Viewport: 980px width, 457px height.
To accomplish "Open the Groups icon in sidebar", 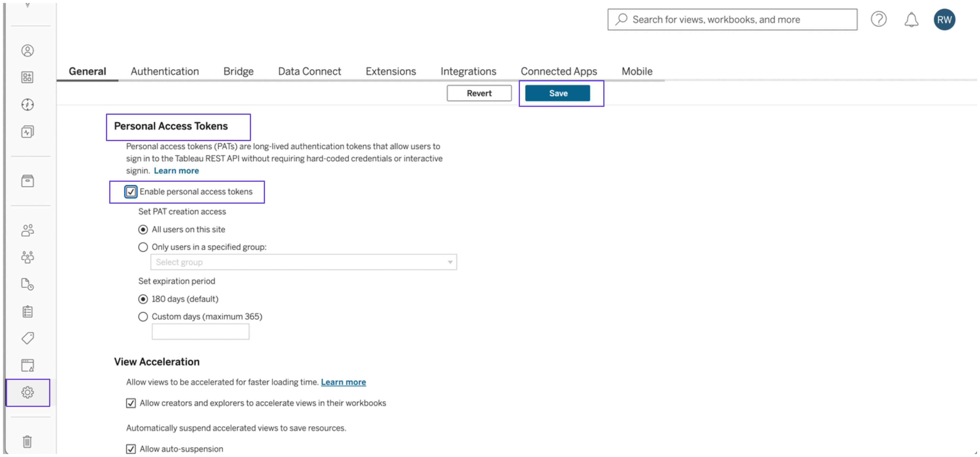I will (x=27, y=257).
